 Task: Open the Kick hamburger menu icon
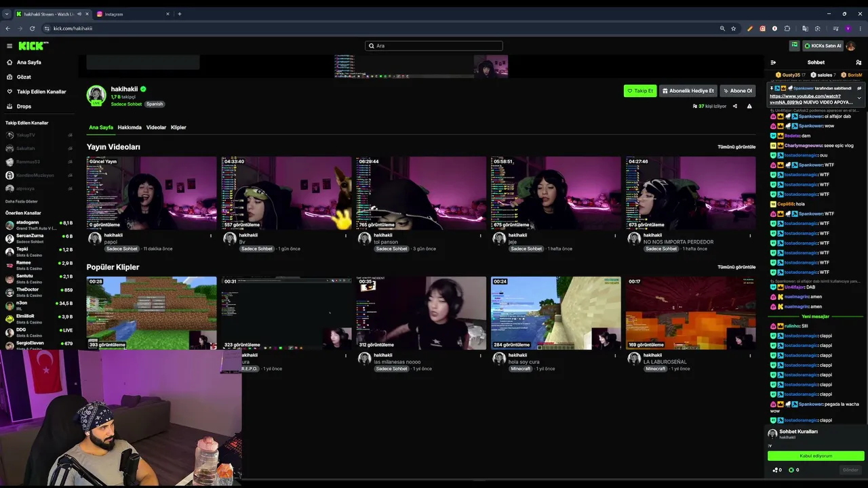[x=9, y=46]
